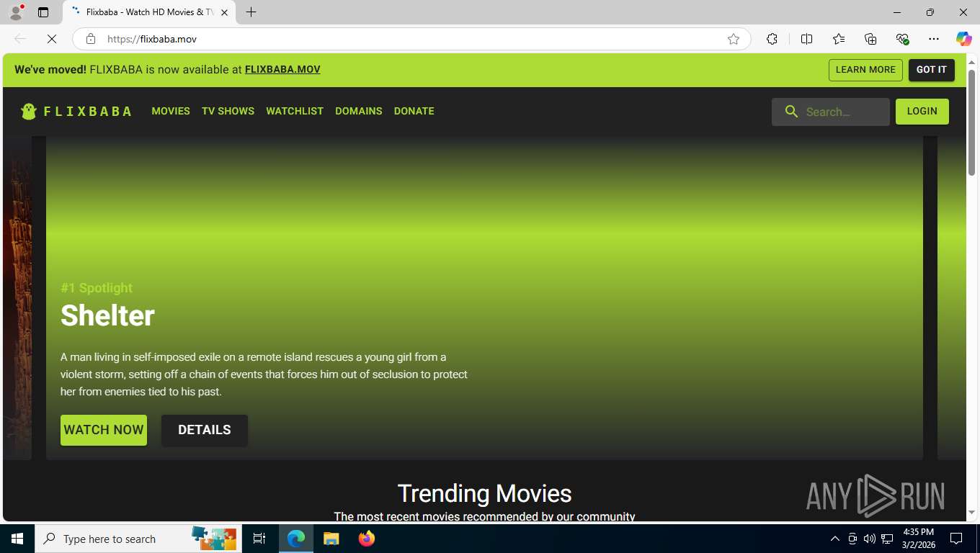Image resolution: width=980 pixels, height=553 pixels.
Task: Select the Flixbaba browser tab
Action: click(149, 12)
